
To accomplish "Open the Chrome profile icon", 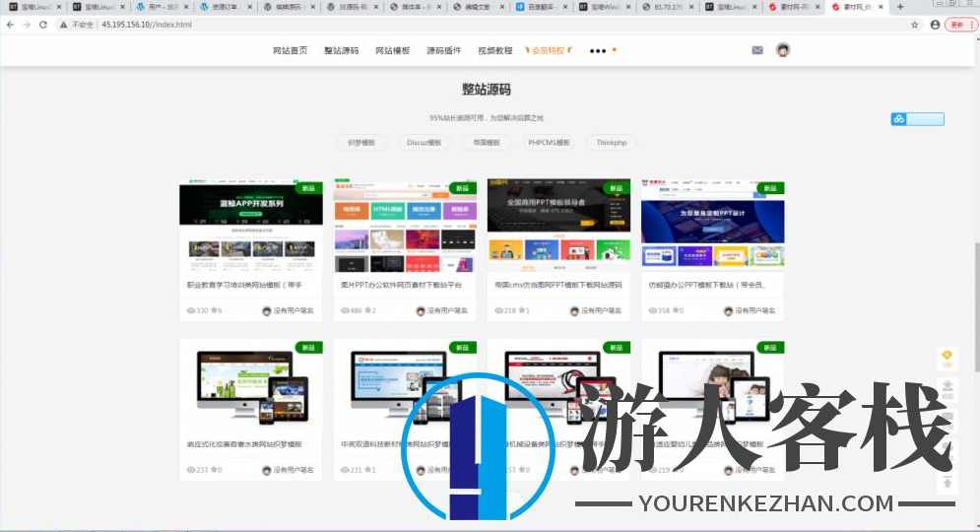I will (935, 25).
